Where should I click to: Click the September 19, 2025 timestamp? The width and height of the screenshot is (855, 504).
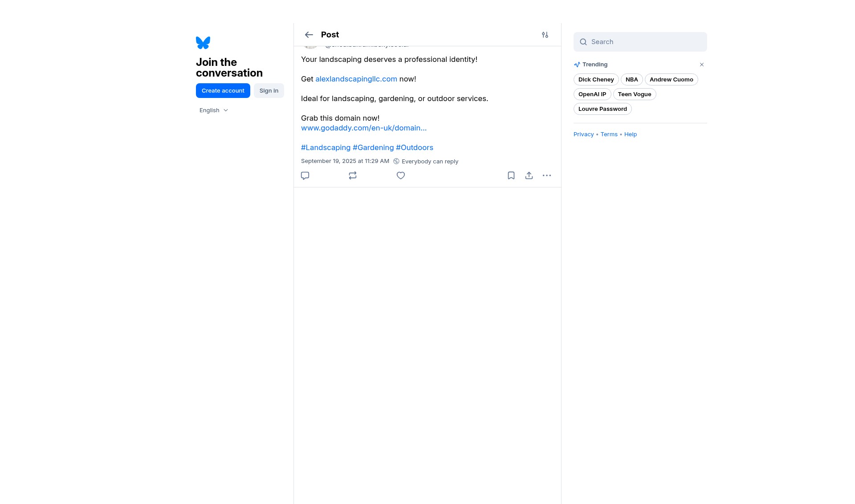(x=345, y=161)
